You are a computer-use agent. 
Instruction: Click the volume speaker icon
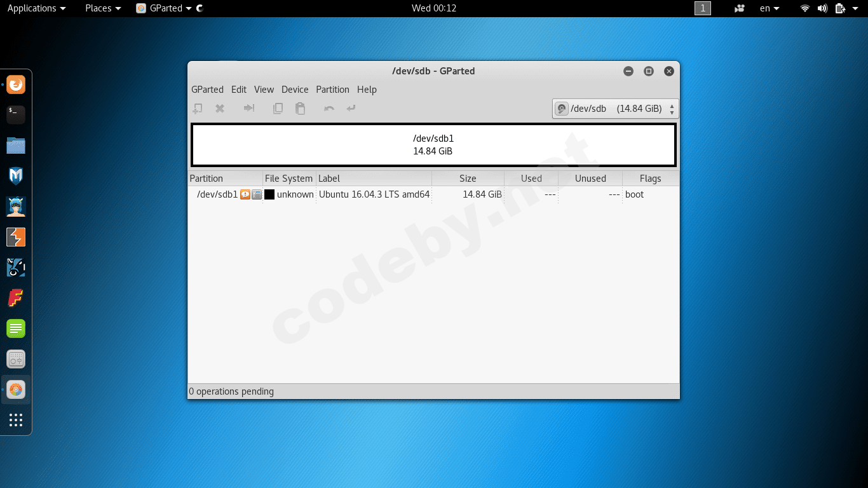[x=822, y=8]
